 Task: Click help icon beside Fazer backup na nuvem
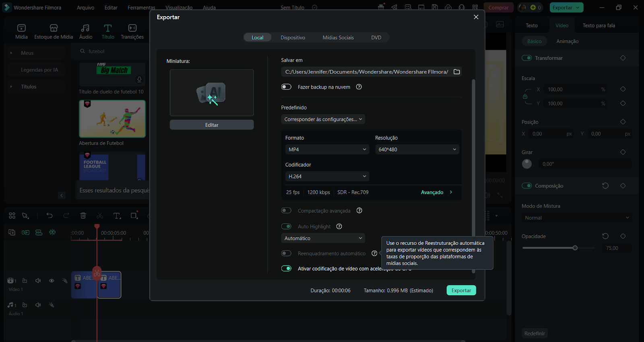[x=359, y=87]
